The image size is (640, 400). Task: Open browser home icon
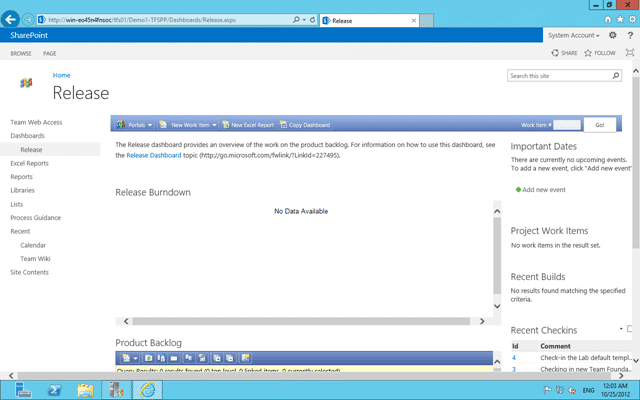[x=608, y=19]
